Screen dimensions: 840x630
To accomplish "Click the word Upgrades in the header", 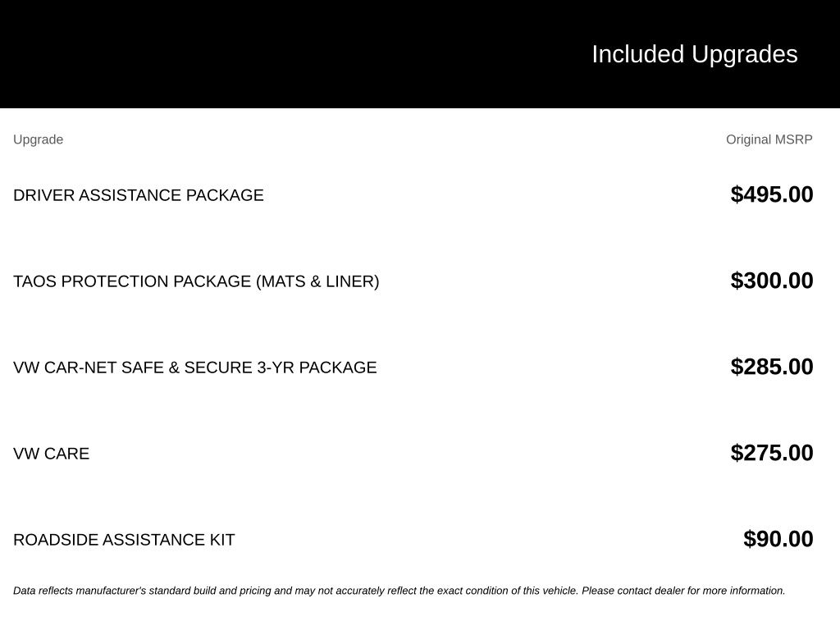I will click(x=744, y=55).
